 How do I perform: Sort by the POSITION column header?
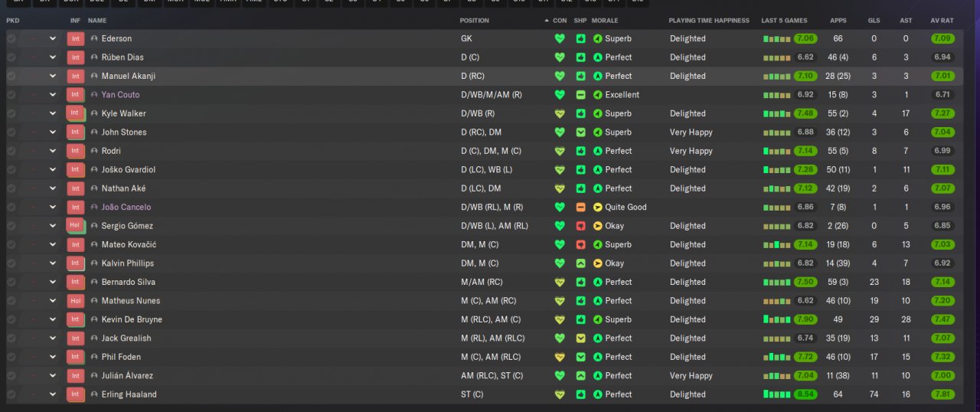click(474, 21)
